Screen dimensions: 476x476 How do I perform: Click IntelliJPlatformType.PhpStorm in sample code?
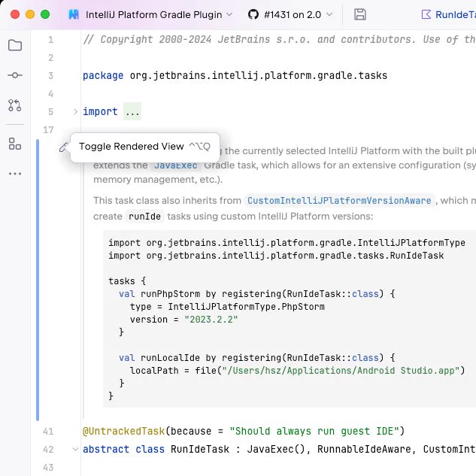point(246,307)
